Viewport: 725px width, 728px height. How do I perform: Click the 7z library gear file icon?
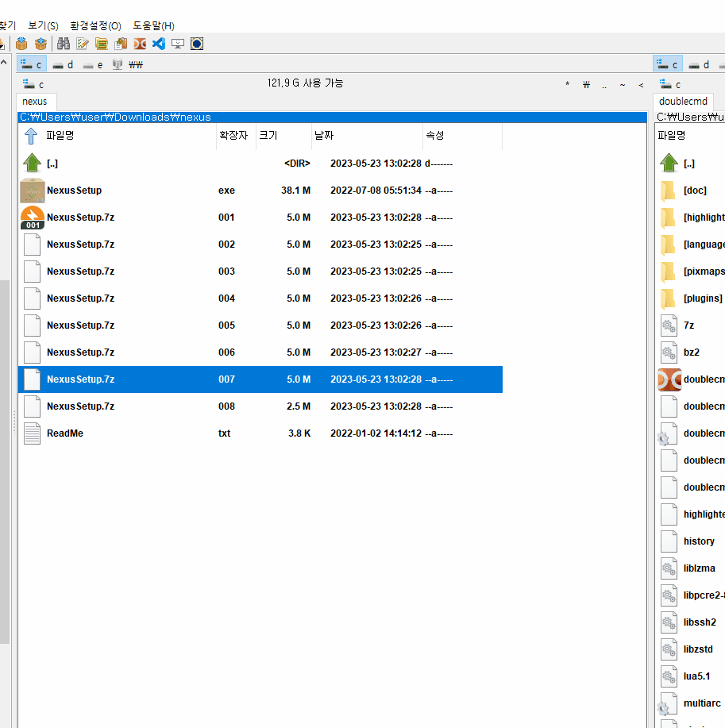[x=669, y=325]
